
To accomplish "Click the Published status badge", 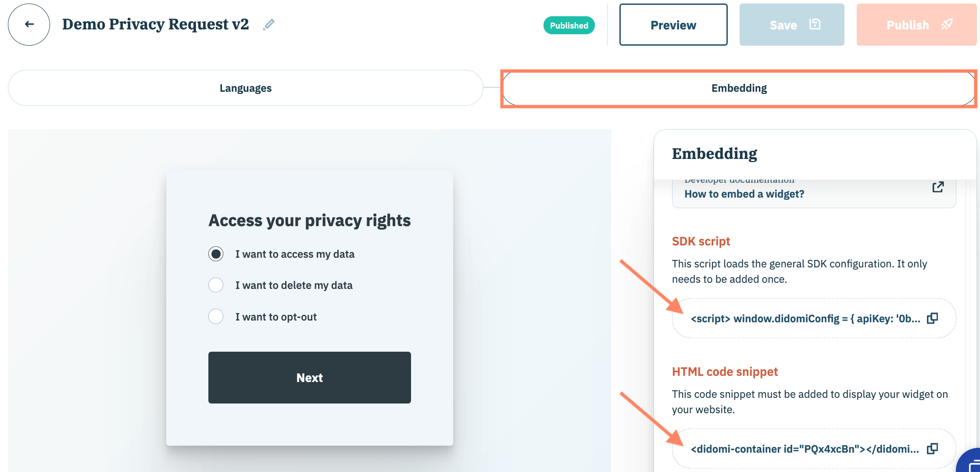I will click(x=569, y=25).
